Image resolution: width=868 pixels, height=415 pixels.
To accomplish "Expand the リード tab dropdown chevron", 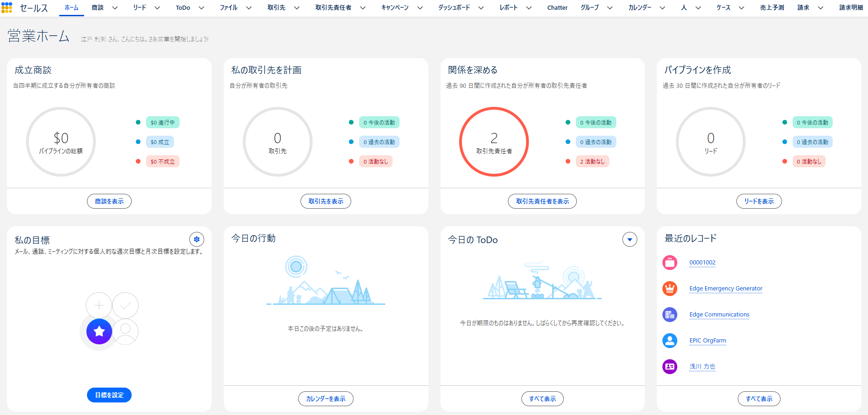I will tap(157, 8).
